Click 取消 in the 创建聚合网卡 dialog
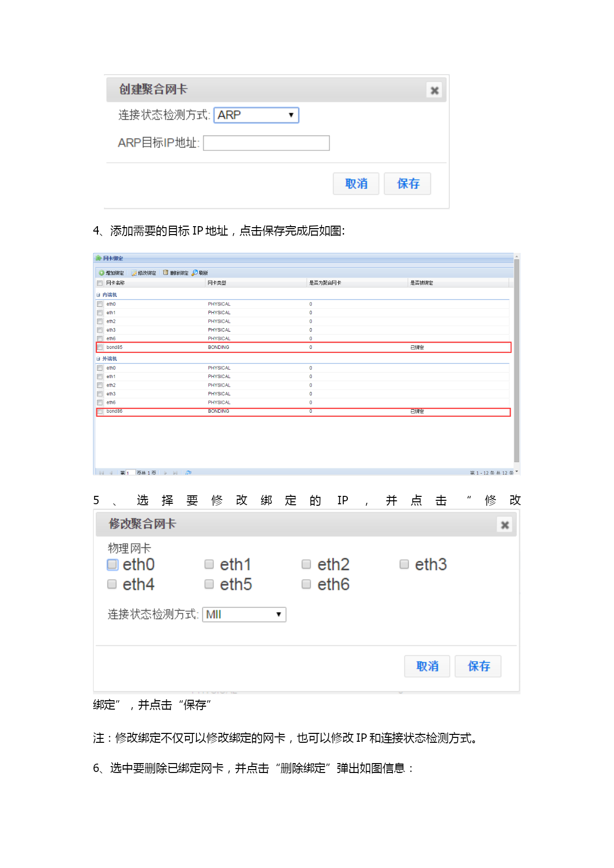 tap(356, 184)
